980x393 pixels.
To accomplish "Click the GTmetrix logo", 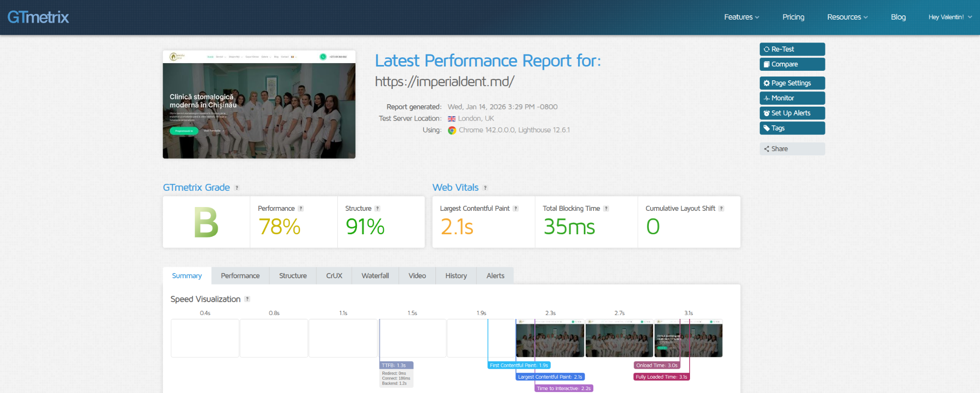I will click(x=38, y=17).
